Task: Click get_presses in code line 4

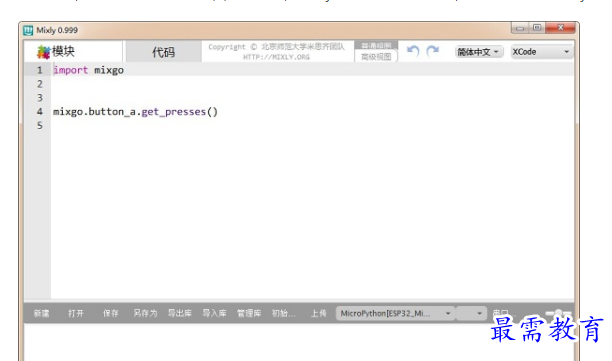Action: pos(174,112)
